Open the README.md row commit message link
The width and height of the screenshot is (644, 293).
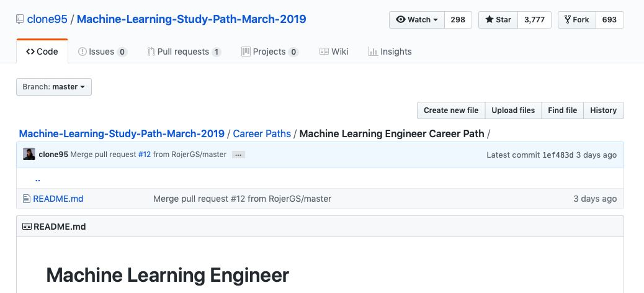coord(243,199)
